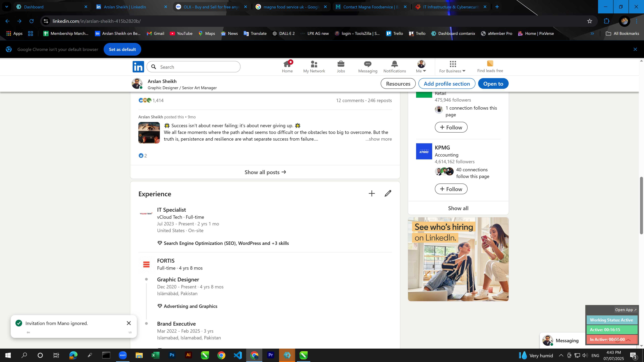
Task: Open the tab search chevron
Action: [7, 7]
